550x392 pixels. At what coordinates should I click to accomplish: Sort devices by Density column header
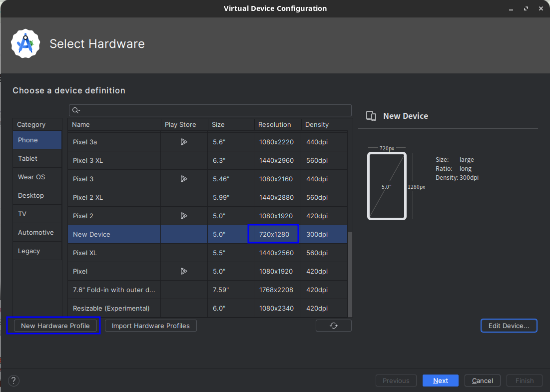tap(317, 124)
